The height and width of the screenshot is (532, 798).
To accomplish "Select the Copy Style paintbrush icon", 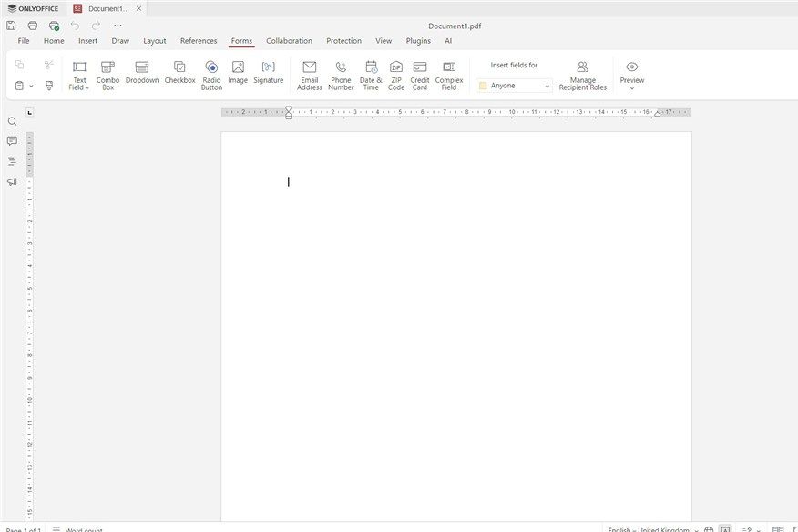I will tap(49, 86).
